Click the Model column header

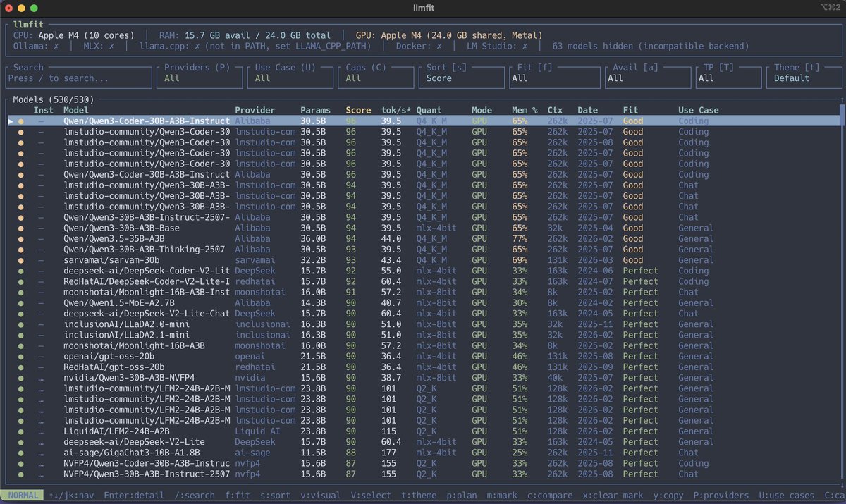pos(76,110)
